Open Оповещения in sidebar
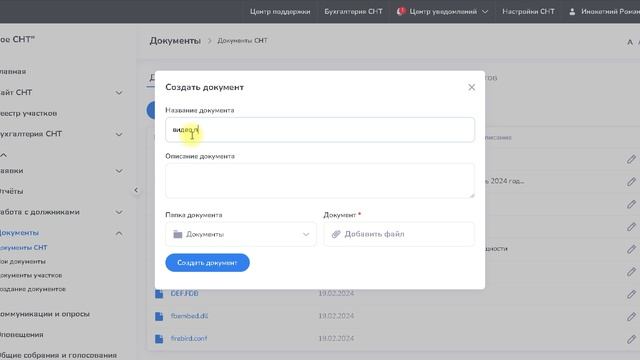Screen dimensions: 640x360 (x=22, y=335)
